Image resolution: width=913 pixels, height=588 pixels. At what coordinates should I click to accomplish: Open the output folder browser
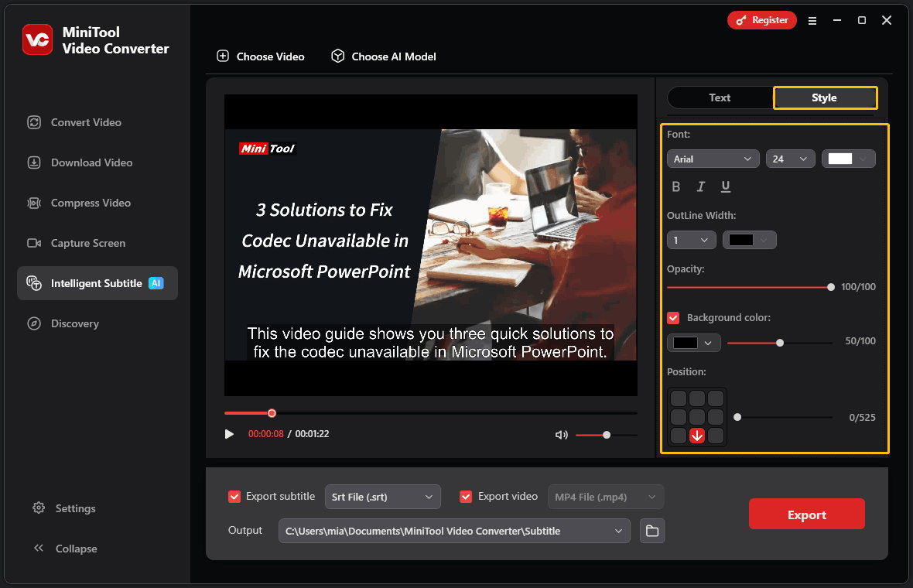coord(651,531)
